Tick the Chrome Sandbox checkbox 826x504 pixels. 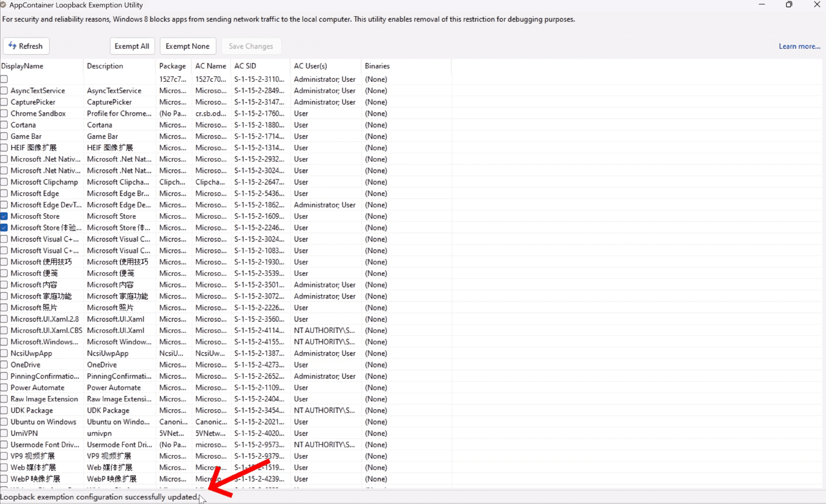pyautogui.click(x=4, y=113)
